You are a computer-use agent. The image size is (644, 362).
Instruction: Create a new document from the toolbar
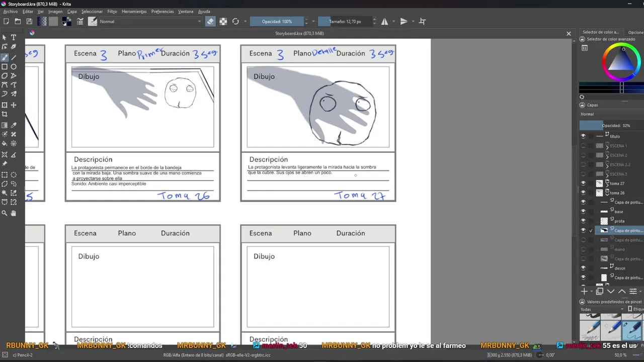point(6,21)
